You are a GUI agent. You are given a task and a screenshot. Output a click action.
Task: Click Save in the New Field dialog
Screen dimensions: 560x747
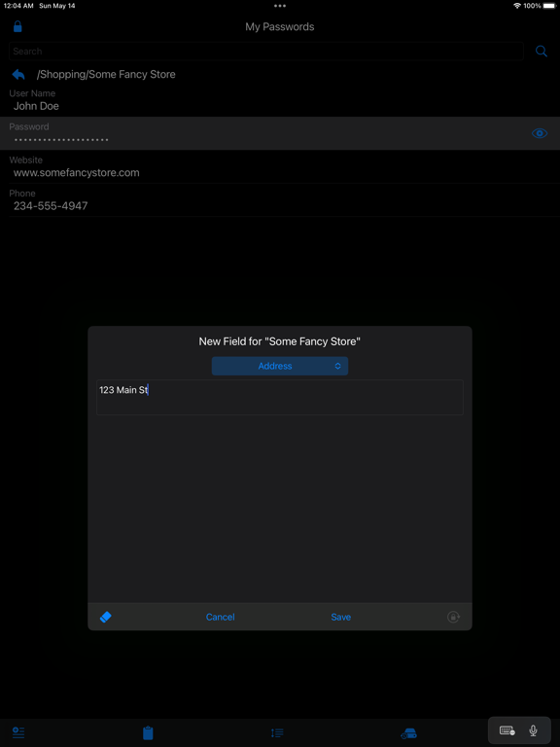[x=341, y=617]
